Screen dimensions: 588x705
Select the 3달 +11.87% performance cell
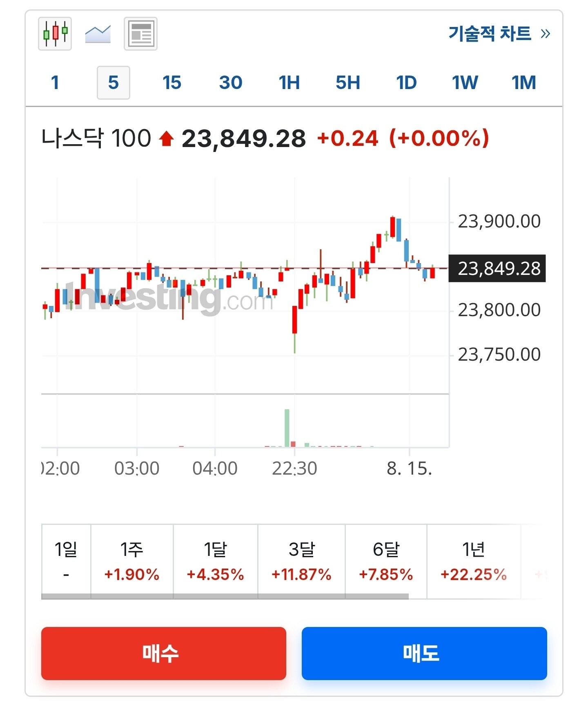coord(301,561)
